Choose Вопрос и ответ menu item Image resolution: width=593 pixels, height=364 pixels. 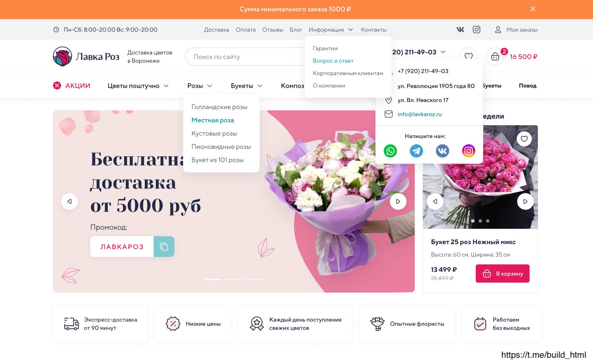[333, 61]
